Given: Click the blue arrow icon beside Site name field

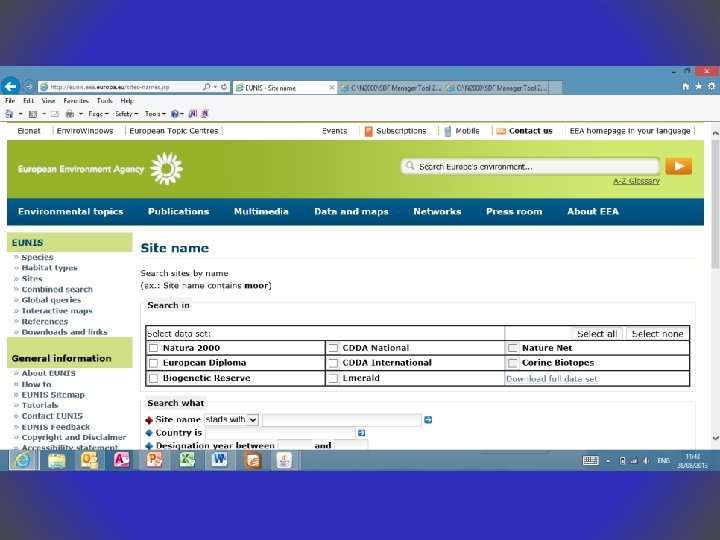Looking at the screenshot, I should (428, 420).
